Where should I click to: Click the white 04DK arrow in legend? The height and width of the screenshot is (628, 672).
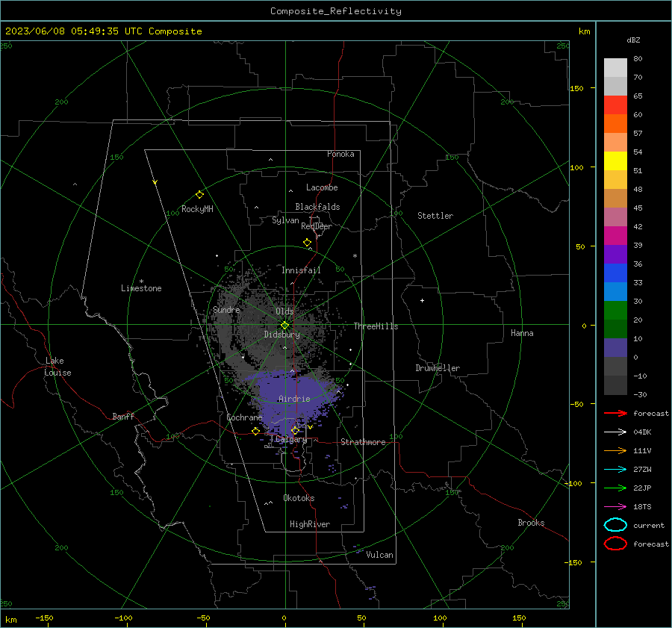(x=615, y=432)
